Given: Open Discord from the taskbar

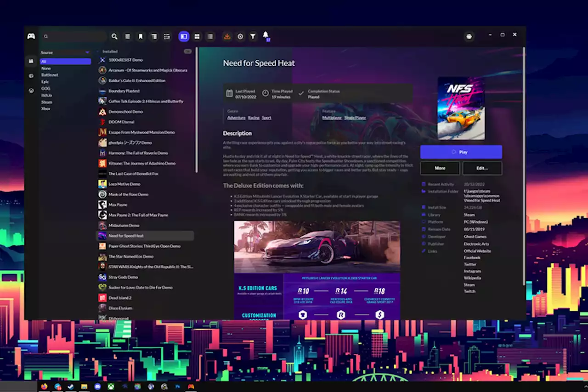Looking at the screenshot, I should [97, 386].
